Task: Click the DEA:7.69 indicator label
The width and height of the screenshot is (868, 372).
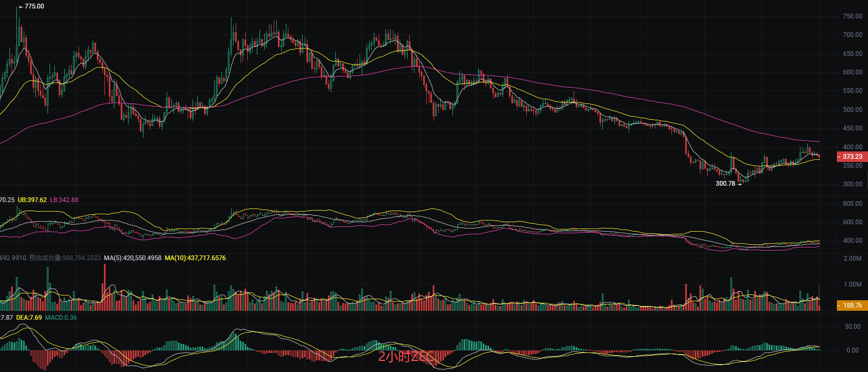Action: tap(29, 318)
